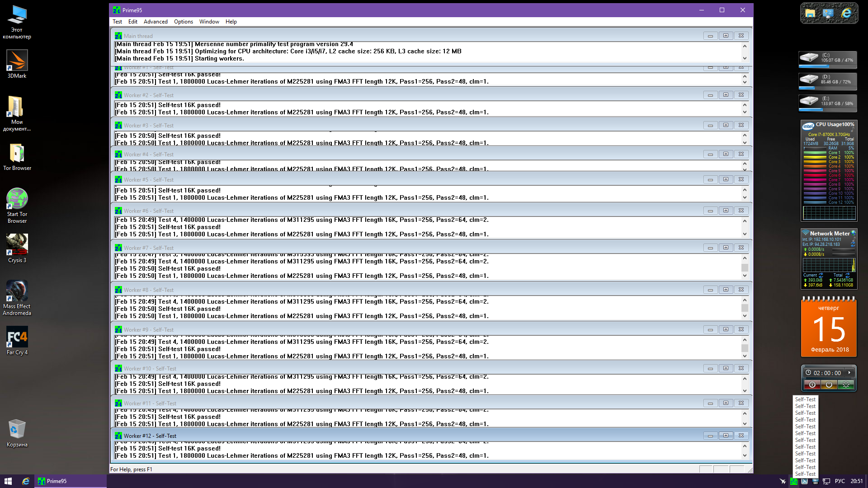Viewport: 868px width, 488px height.
Task: Click the yellow power button on timer gadget
Action: click(x=829, y=385)
